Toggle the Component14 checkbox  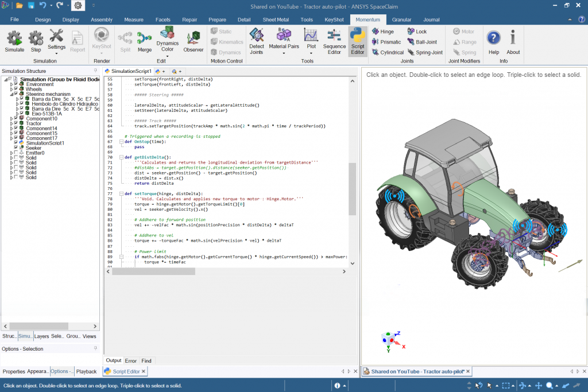coord(16,128)
